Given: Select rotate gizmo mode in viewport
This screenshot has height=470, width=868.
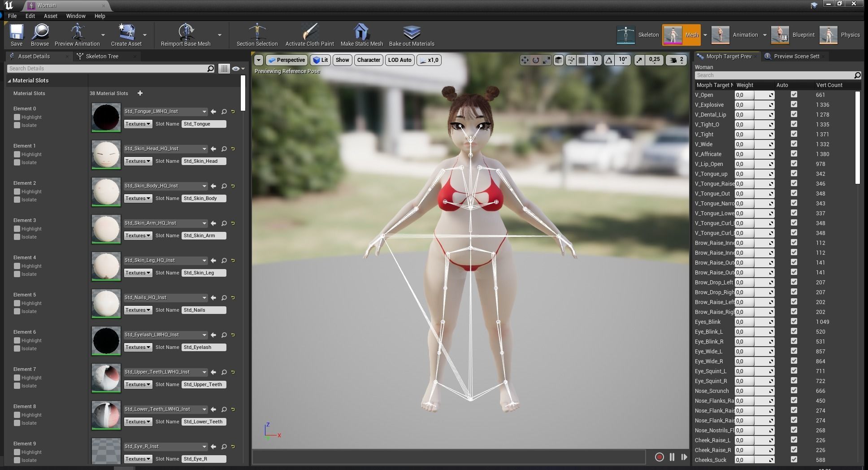Looking at the screenshot, I should click(x=536, y=60).
